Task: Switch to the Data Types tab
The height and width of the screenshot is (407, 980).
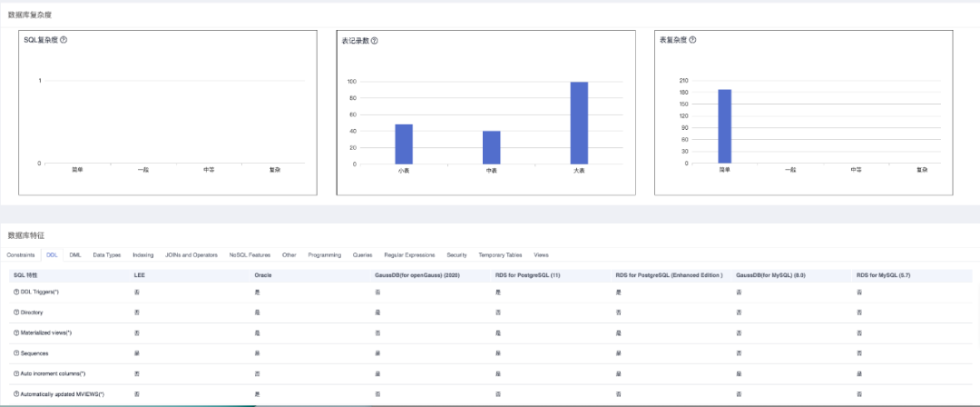Action: click(x=107, y=255)
